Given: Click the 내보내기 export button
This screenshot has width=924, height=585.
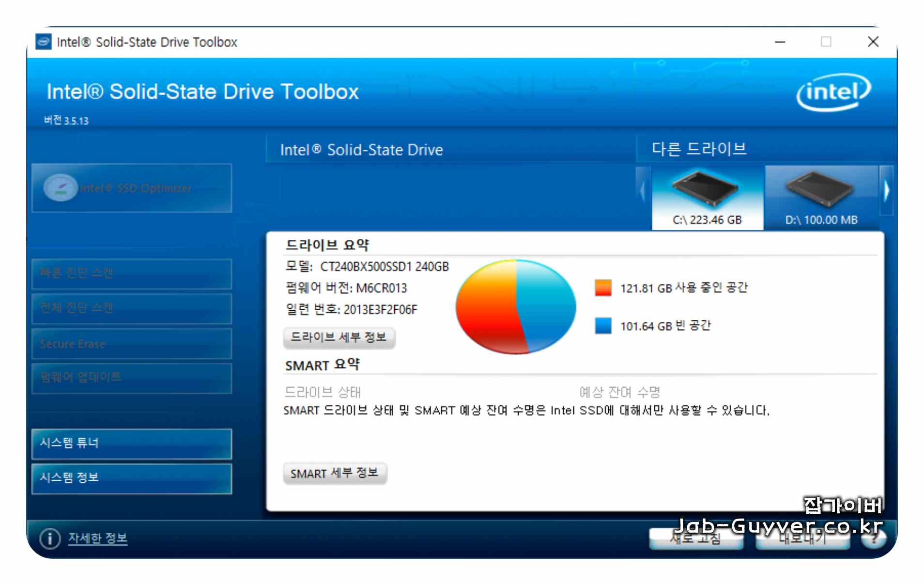Looking at the screenshot, I should 802,538.
